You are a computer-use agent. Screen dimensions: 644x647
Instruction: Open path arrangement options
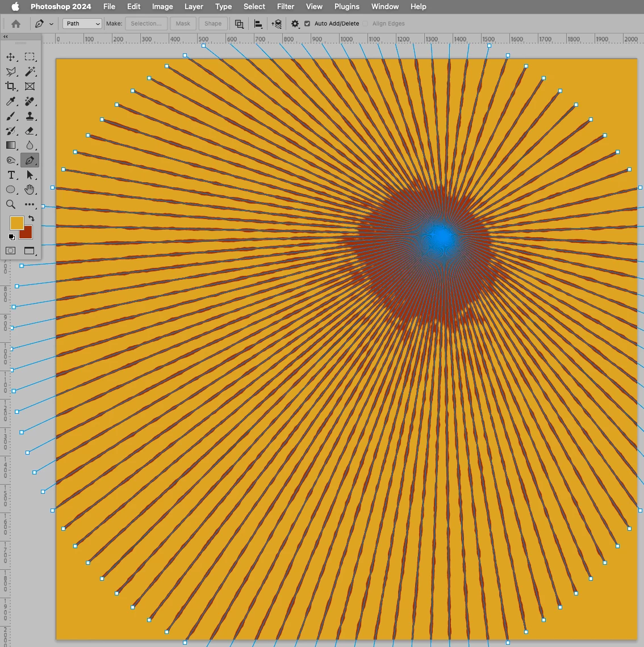point(277,24)
